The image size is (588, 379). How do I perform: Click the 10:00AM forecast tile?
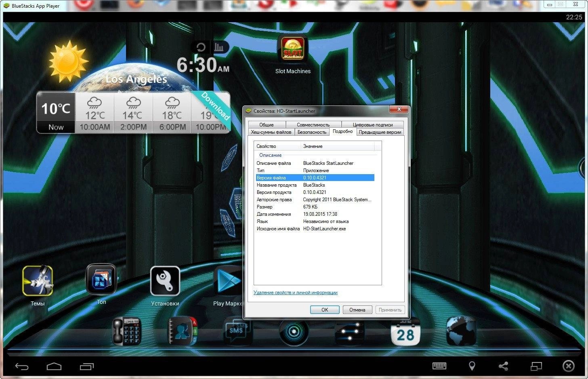coord(94,113)
